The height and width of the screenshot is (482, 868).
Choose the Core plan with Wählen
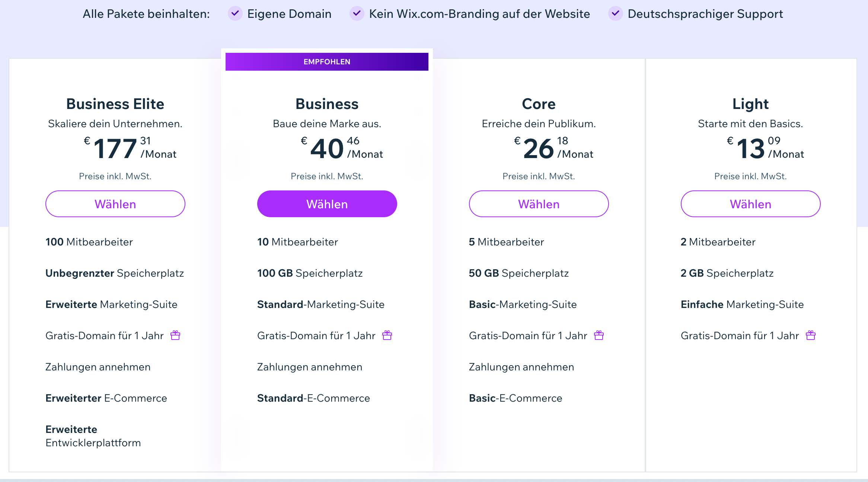pyautogui.click(x=539, y=204)
